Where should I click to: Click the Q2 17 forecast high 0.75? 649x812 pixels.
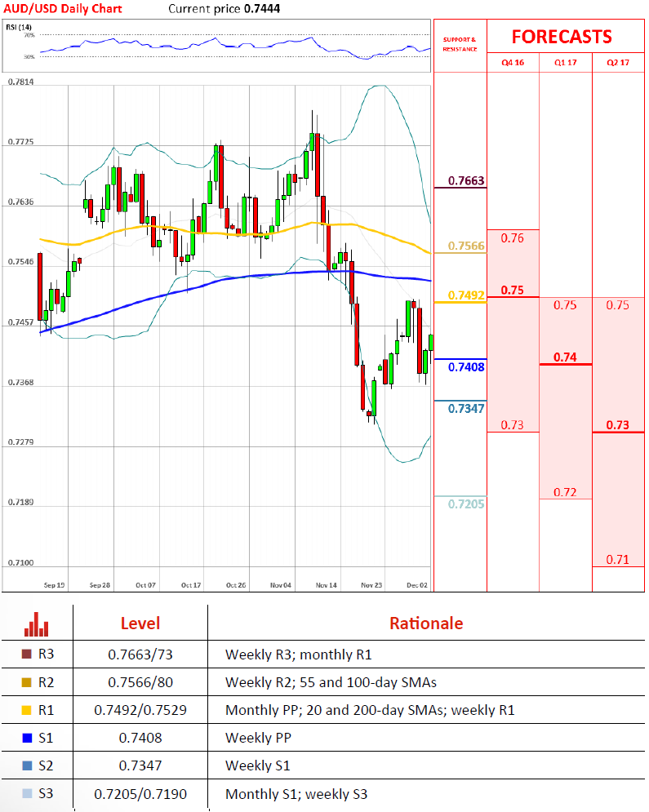[x=618, y=305]
